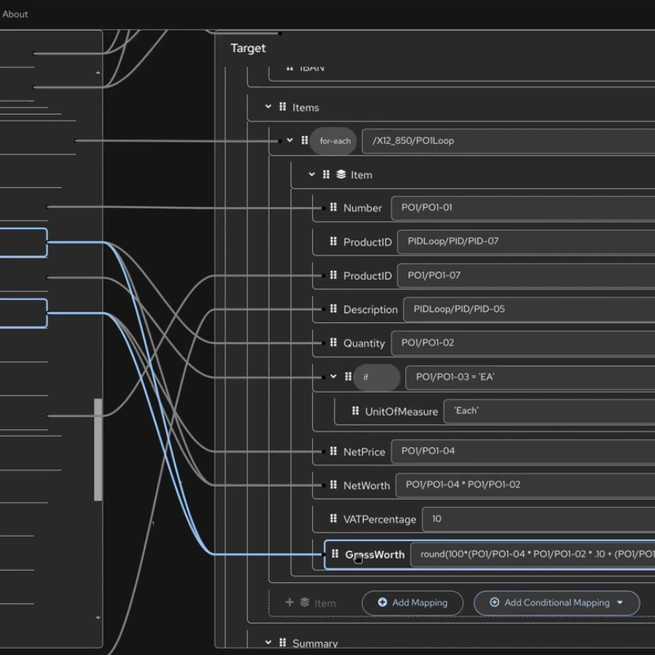Viewport: 655px width, 655px height.
Task: Select the Summary label
Action: point(315,643)
